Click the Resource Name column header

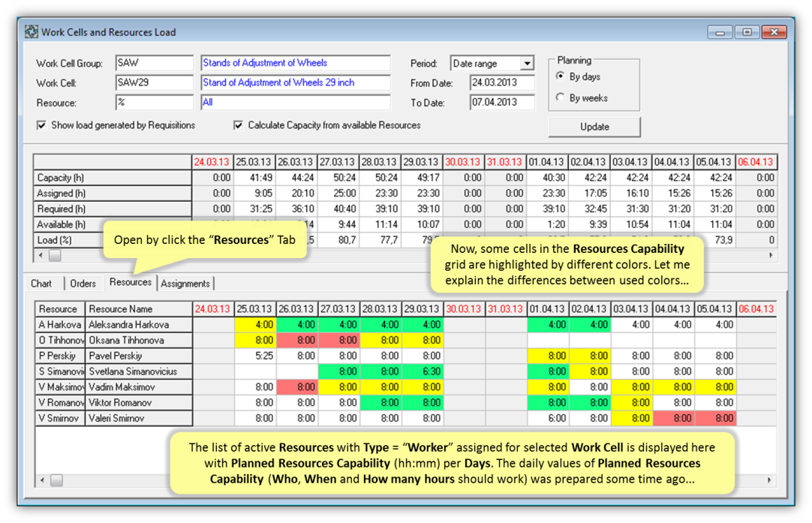coord(138,309)
